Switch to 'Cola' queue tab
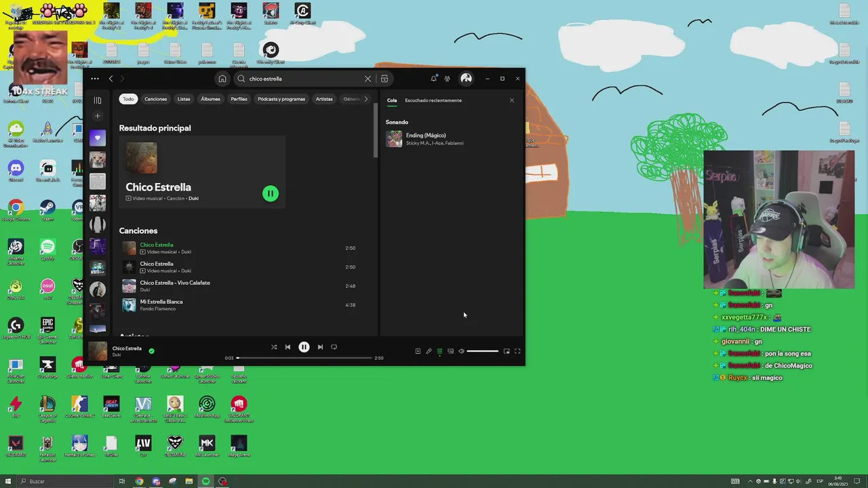868x488 pixels. pyautogui.click(x=392, y=100)
